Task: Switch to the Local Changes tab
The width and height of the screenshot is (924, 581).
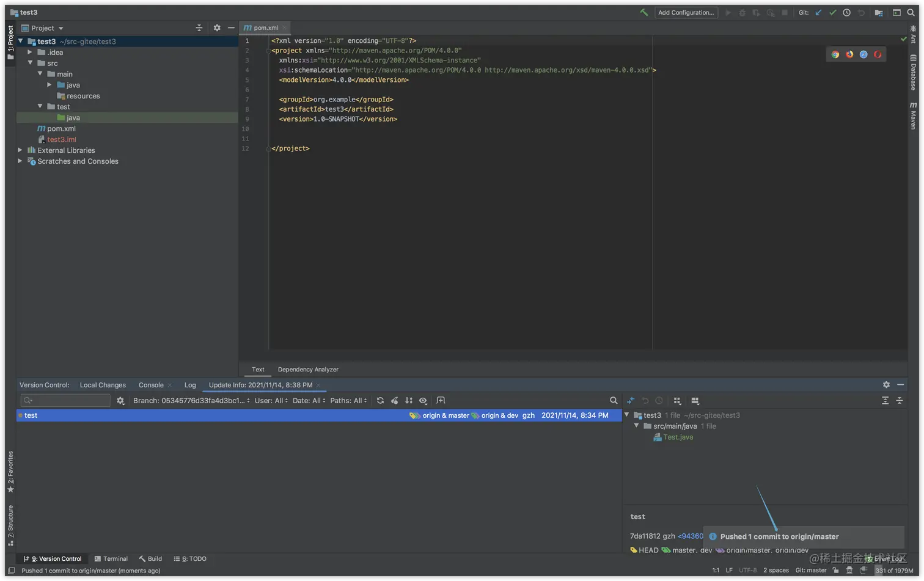Action: [x=103, y=385]
